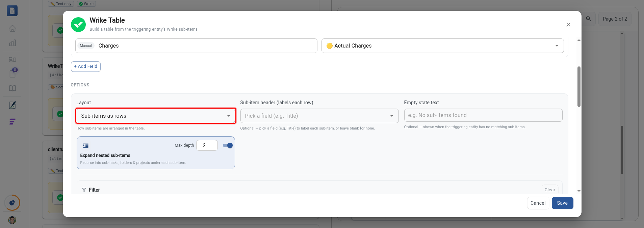Open the documents icon with badge 5
This screenshot has width=644, height=228.
point(13,73)
